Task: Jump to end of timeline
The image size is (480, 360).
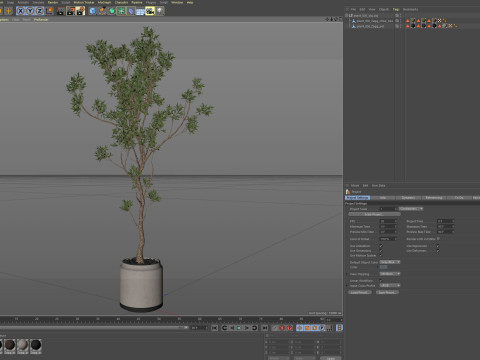Action: coord(264,328)
